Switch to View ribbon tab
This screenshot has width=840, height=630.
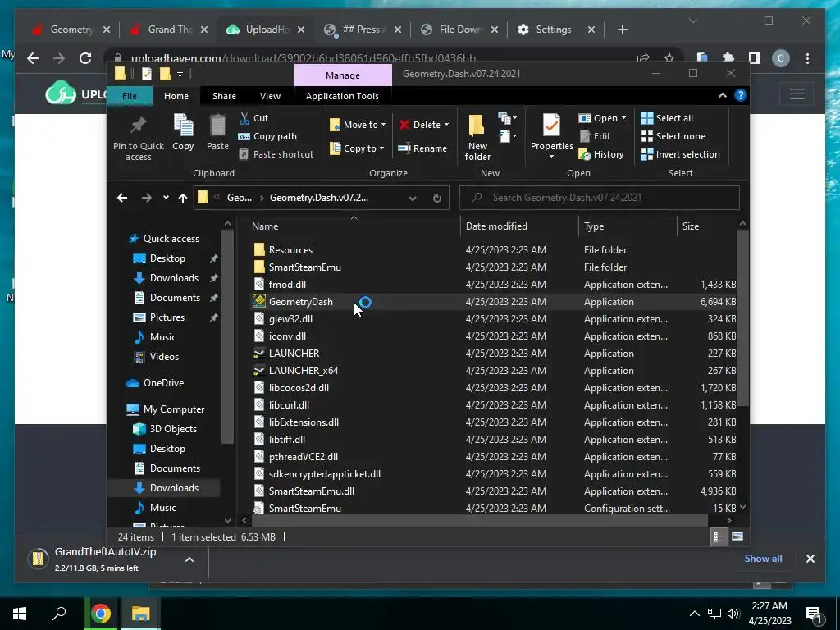tap(270, 96)
